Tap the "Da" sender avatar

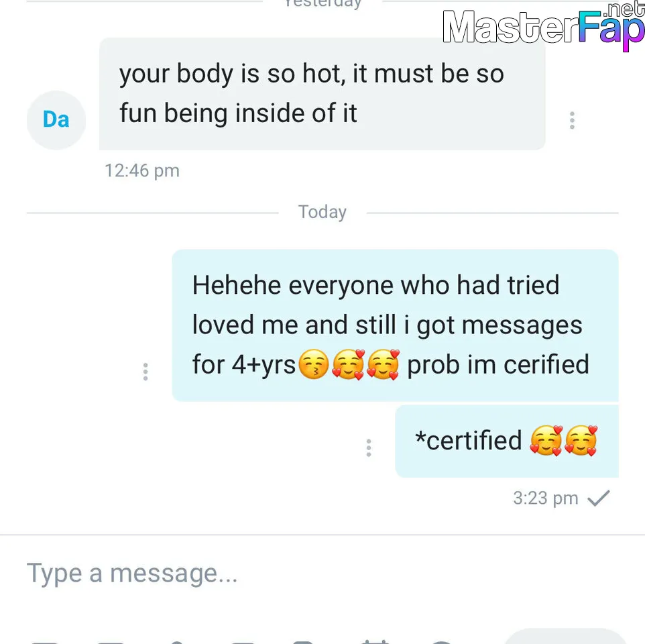(x=56, y=120)
